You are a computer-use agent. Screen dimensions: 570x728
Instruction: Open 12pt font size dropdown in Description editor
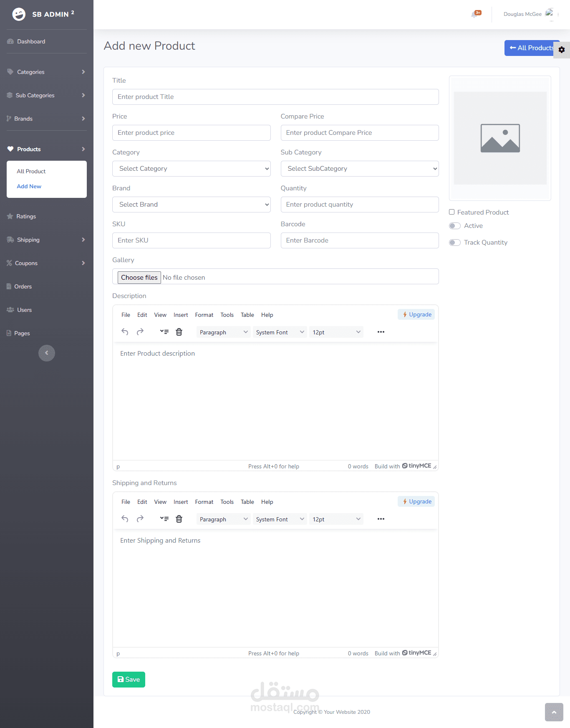(x=336, y=332)
